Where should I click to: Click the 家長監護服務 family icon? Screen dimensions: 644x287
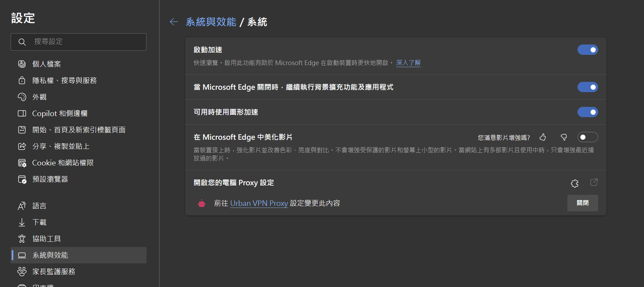click(22, 272)
